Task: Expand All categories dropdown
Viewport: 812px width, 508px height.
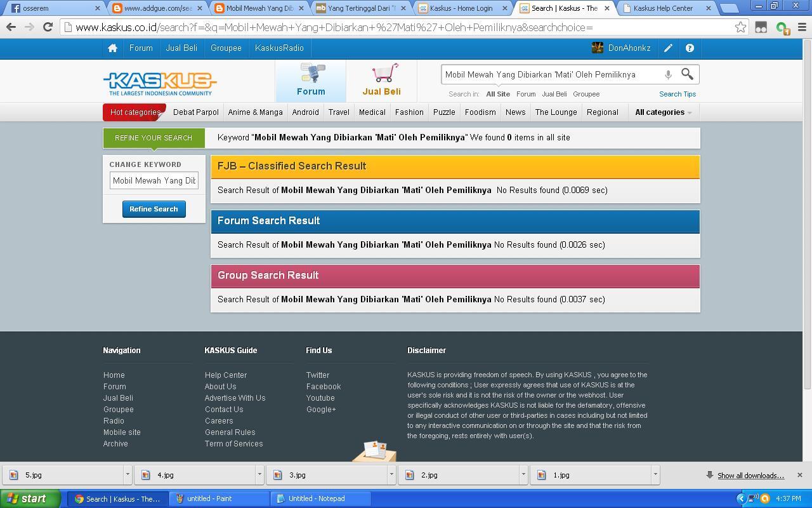Action: click(x=663, y=112)
